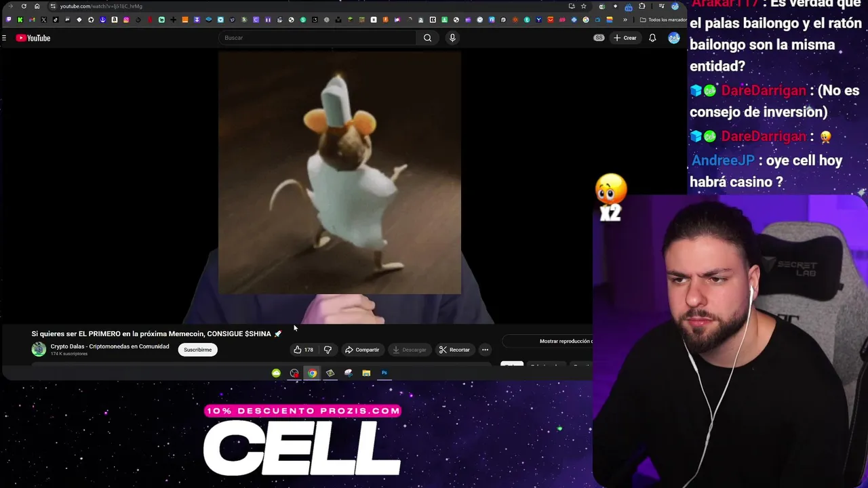The image size is (868, 488).
Task: Like the video with thumbs-up 178
Action: [303, 350]
